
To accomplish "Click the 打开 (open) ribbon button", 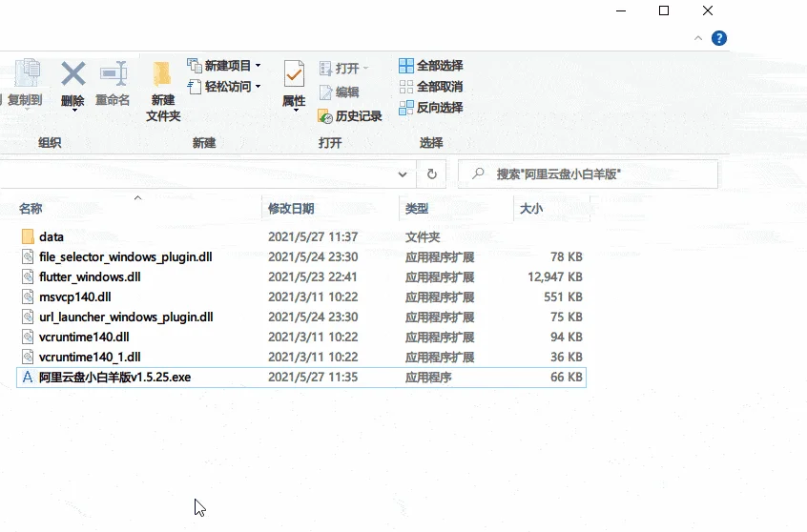I will (343, 68).
